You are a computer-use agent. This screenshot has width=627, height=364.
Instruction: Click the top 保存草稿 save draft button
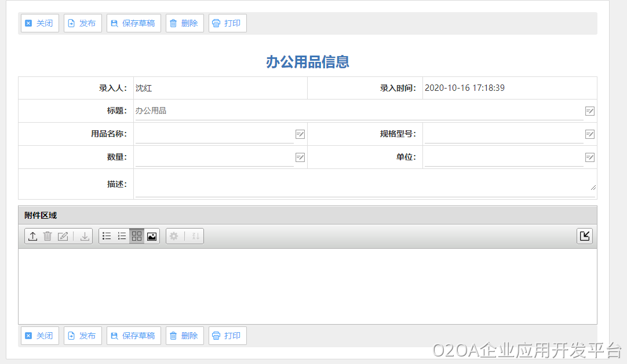coord(134,23)
